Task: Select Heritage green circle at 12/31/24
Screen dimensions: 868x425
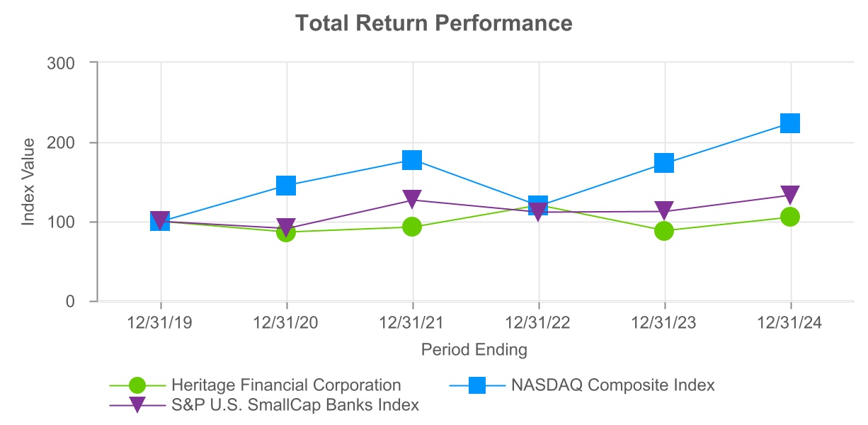Action: 790,217
